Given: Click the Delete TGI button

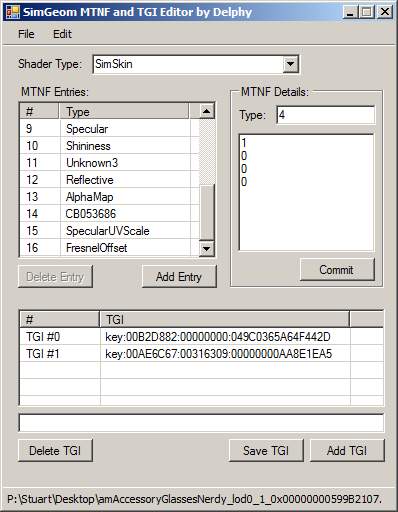Looking at the screenshot, I should [x=55, y=451].
